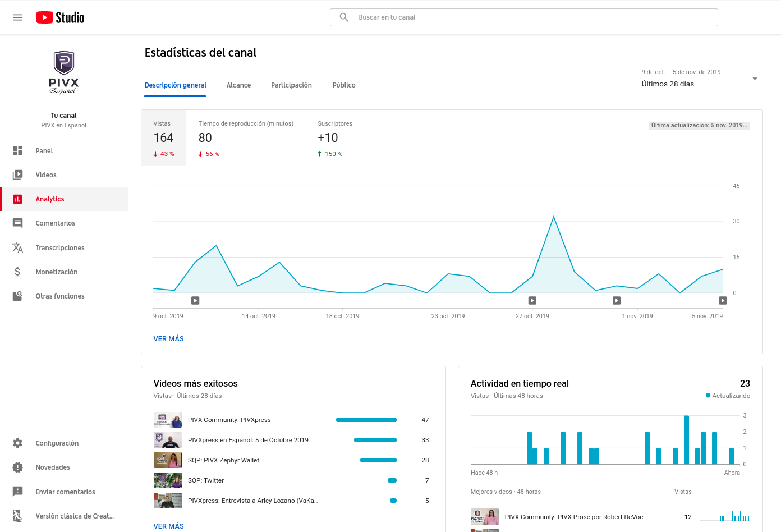Open PIVX Community: PIVXpress video thumbnail
Viewport: 781px width, 532px height.
(x=168, y=420)
